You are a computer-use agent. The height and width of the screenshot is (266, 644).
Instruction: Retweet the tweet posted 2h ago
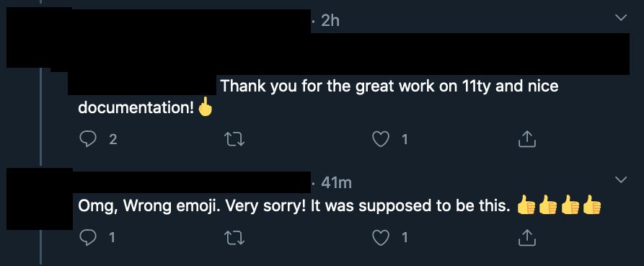[235, 140]
